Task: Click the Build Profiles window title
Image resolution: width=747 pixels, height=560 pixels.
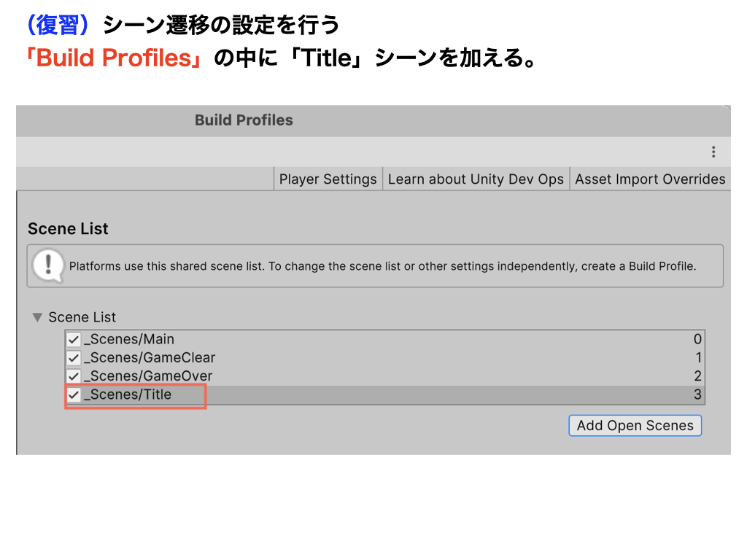Action: tap(244, 120)
